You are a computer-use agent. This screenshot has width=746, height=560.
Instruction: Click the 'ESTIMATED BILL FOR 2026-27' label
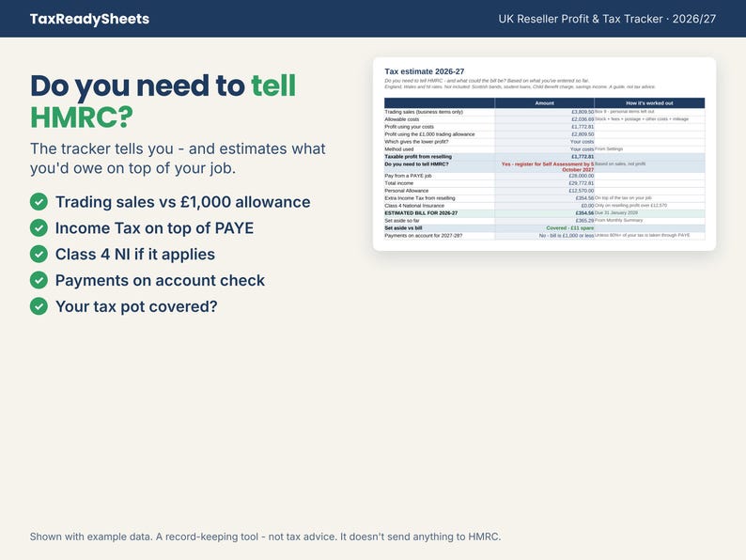coord(421,213)
